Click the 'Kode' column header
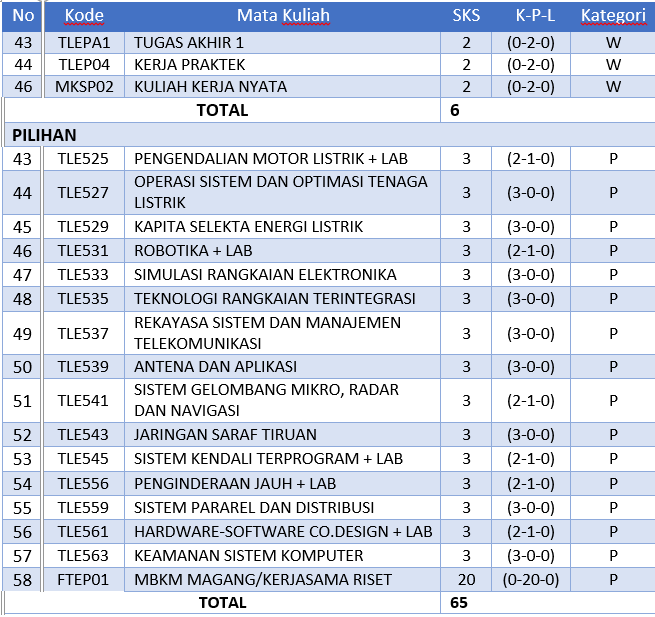 click(x=84, y=15)
